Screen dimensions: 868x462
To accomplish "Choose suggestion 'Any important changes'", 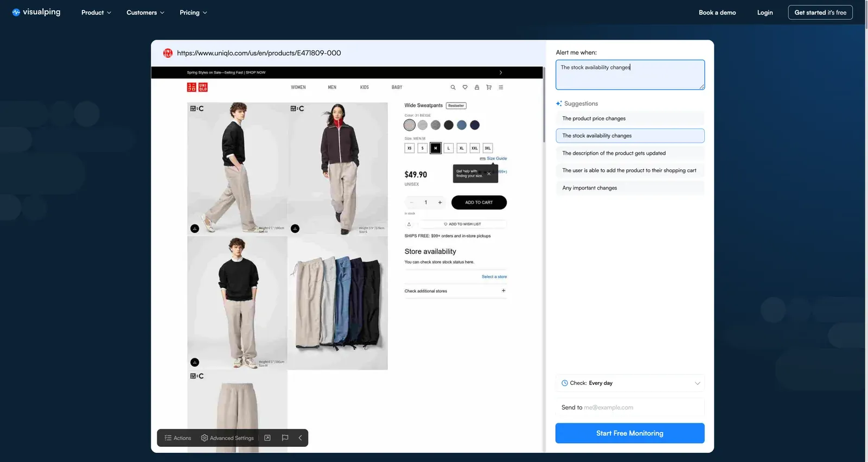I will pyautogui.click(x=630, y=188).
